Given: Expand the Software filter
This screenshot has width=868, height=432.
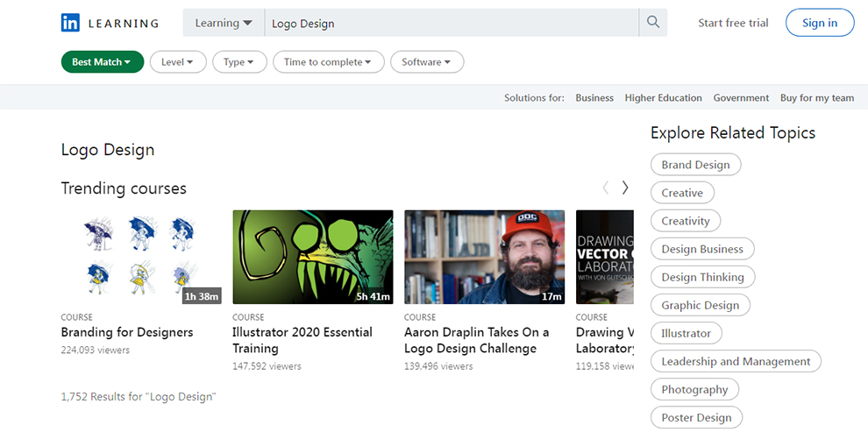Looking at the screenshot, I should [427, 62].
